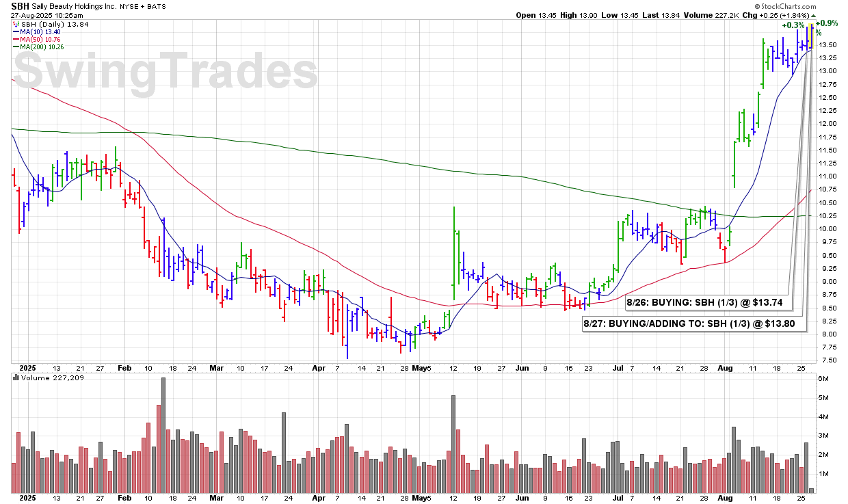Viewport: 848px width, 504px height.
Task: Click the red MA(50) legend line marker
Action: tap(14, 39)
